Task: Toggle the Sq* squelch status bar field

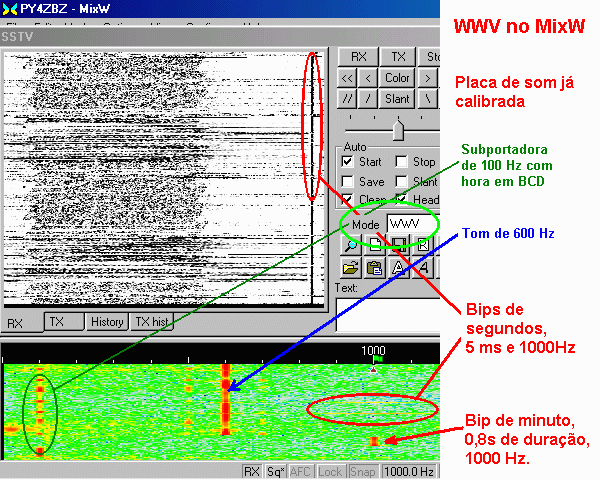Action: 276,472
